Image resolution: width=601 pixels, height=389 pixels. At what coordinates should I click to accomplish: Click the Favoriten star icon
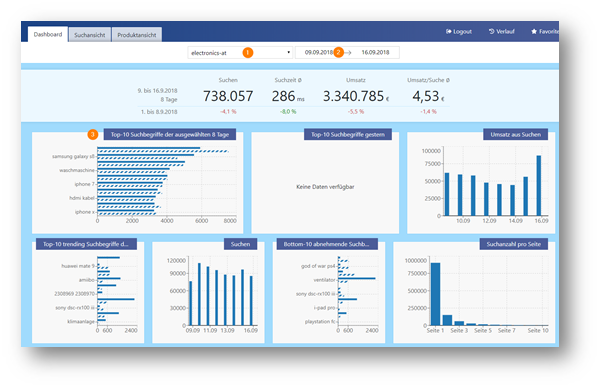point(534,31)
